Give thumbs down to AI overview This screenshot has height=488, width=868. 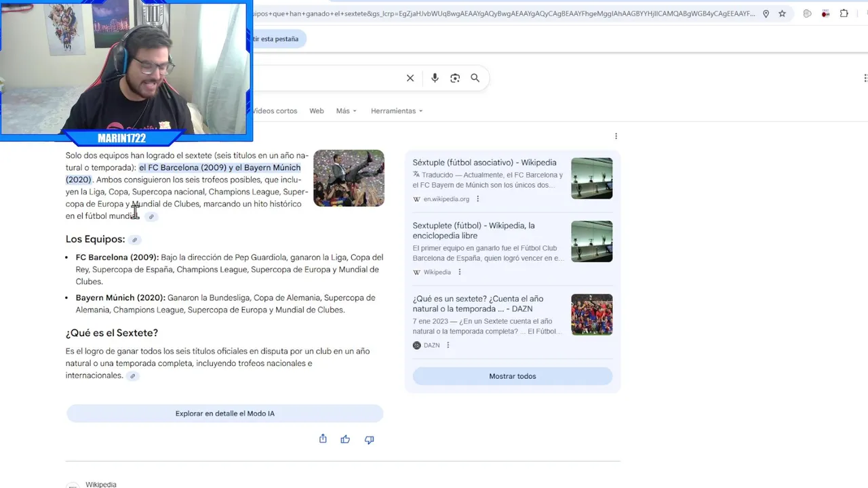pos(369,440)
